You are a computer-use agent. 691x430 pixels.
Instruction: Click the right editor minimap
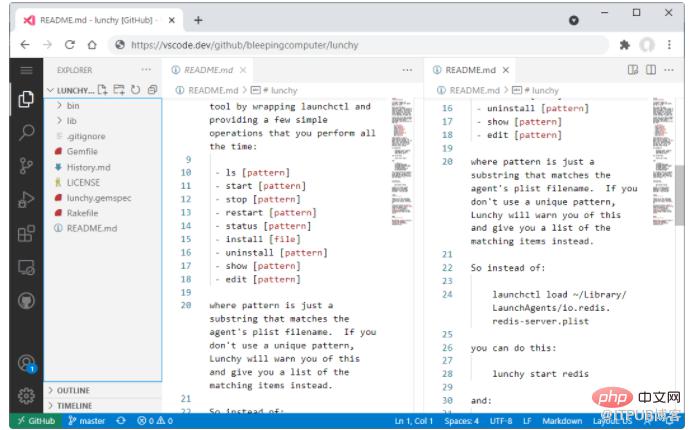pyautogui.click(x=663, y=161)
